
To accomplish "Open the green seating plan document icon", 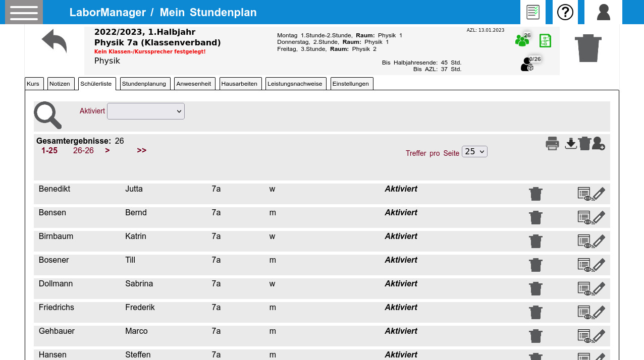I will (545, 41).
